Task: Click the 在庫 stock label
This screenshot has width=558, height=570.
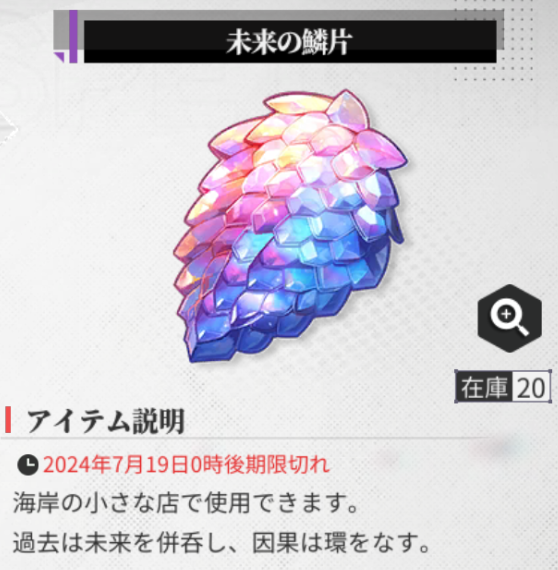Action: [x=484, y=388]
